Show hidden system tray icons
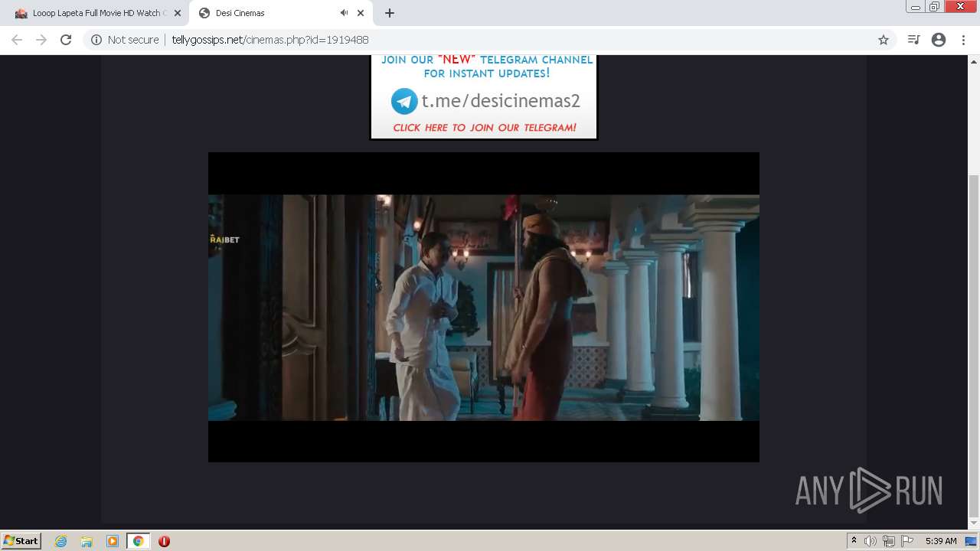This screenshot has height=551, width=980. pos(854,541)
